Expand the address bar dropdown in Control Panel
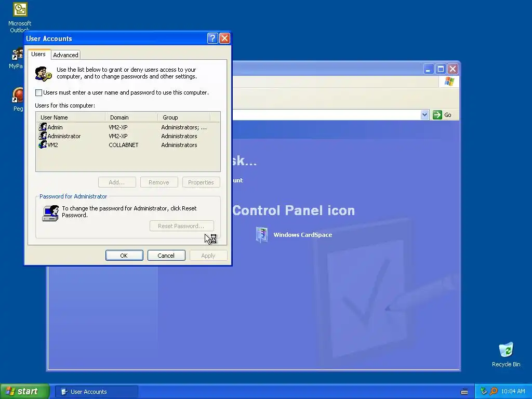 click(424, 115)
